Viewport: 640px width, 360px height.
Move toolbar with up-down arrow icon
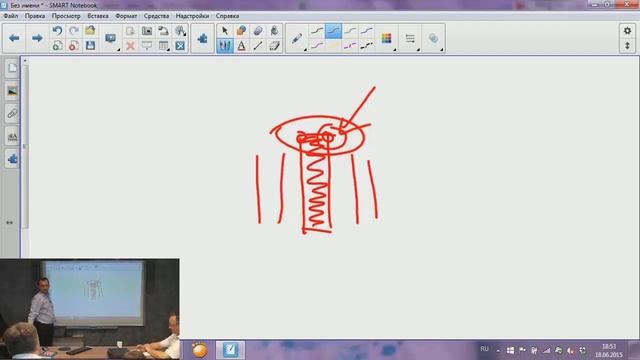tap(627, 45)
